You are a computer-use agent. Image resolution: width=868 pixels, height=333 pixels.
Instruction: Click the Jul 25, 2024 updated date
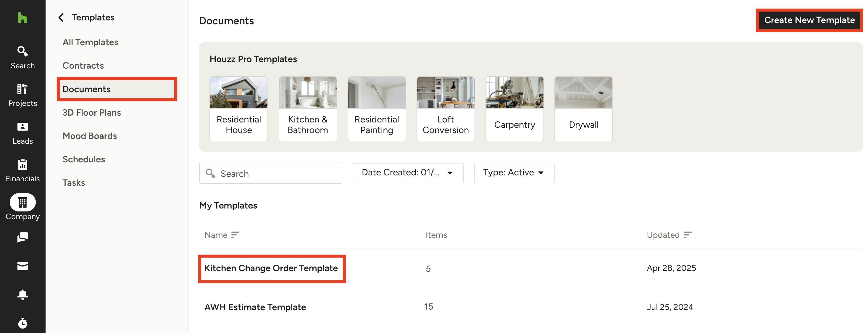[670, 307]
